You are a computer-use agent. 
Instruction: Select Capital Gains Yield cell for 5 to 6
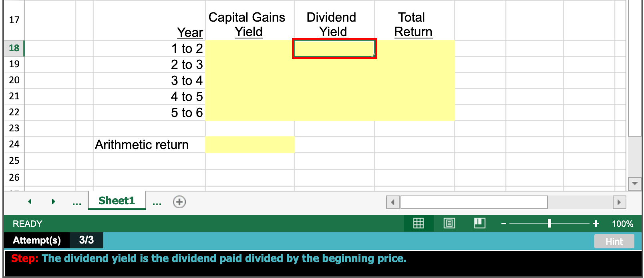coord(250,113)
